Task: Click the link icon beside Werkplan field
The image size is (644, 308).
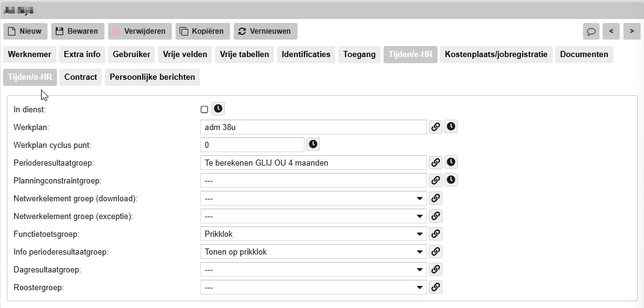Action: [435, 127]
